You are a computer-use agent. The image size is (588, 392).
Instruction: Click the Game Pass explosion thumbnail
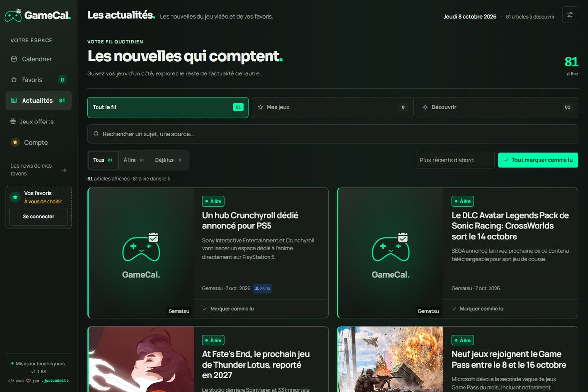[391, 359]
